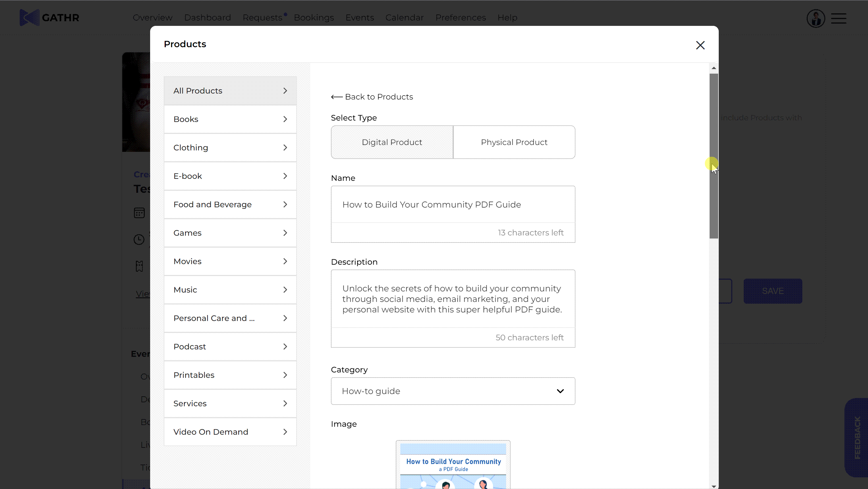The height and width of the screenshot is (489, 868).
Task: Open the Printables category
Action: click(x=230, y=375)
